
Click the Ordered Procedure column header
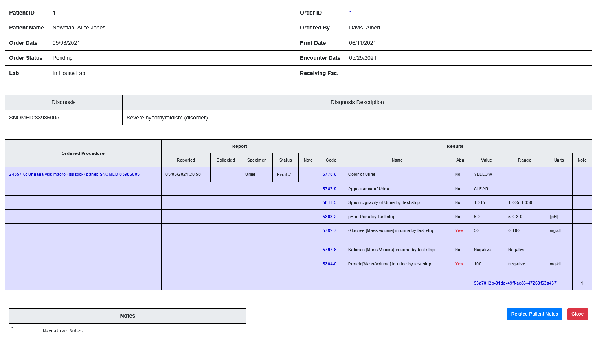click(83, 153)
